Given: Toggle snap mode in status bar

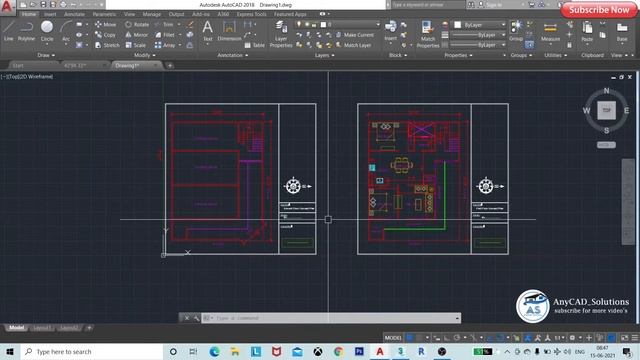Looking at the screenshot, I should tap(419, 338).
